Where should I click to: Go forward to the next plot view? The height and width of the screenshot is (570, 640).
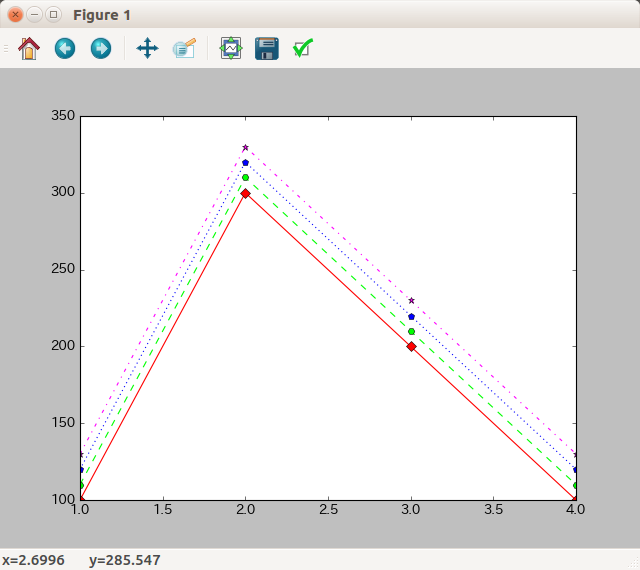(100, 48)
